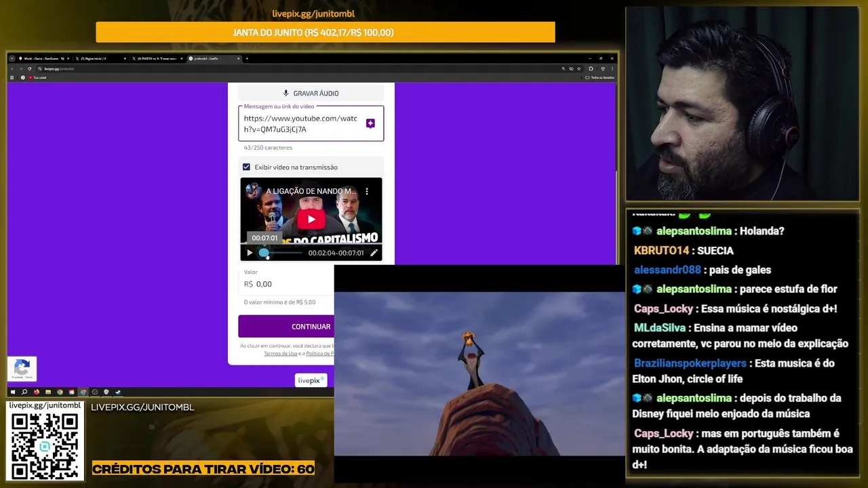The height and width of the screenshot is (488, 868).
Task: Click the pencil edit icon beside time range
Action: click(374, 253)
